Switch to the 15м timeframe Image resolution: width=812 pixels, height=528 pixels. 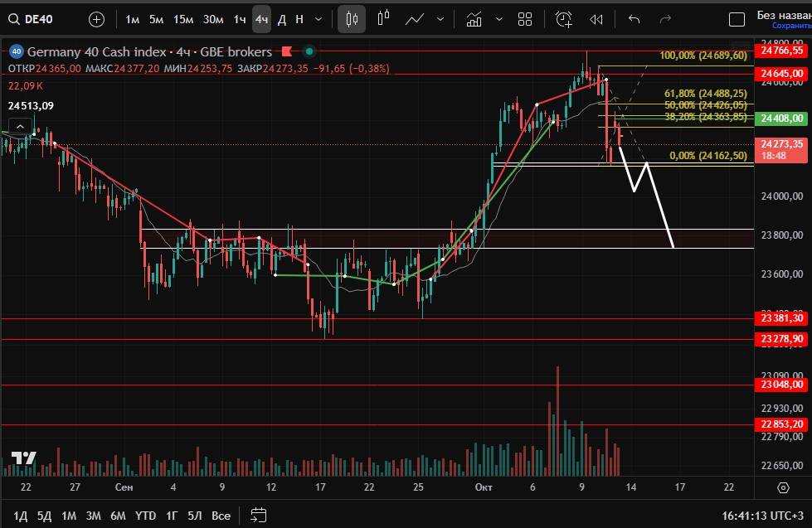(183, 19)
